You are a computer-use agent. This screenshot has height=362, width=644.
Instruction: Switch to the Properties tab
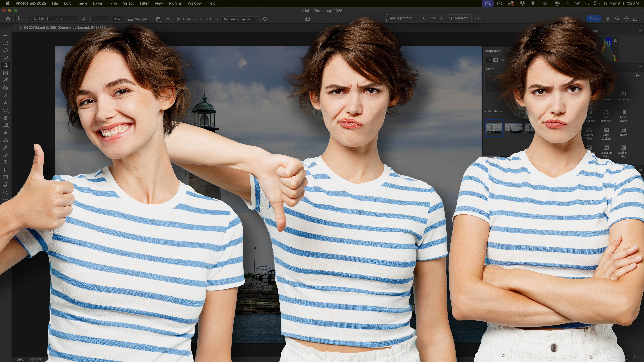(493, 51)
